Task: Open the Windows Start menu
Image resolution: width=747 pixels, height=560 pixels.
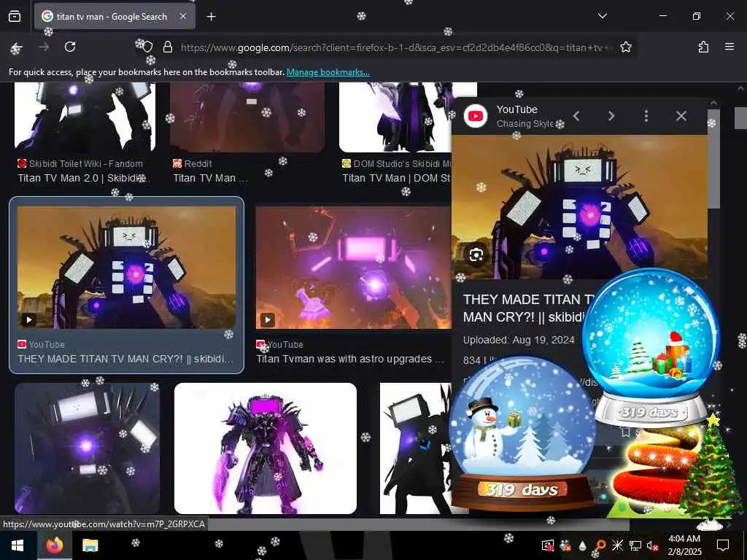Action: point(18,545)
